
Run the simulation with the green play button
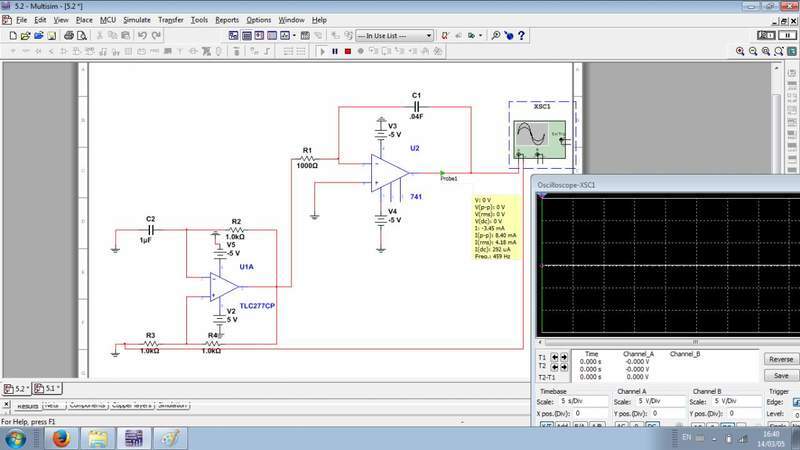pos(322,51)
